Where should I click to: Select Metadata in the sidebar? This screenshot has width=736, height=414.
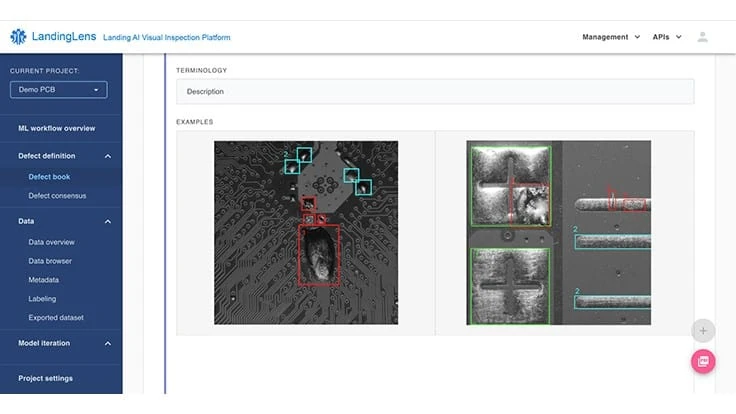43,280
